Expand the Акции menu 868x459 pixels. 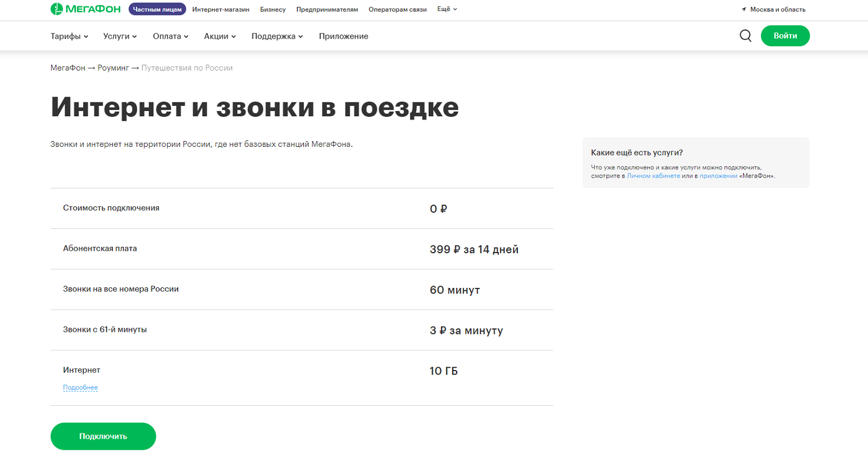click(220, 36)
